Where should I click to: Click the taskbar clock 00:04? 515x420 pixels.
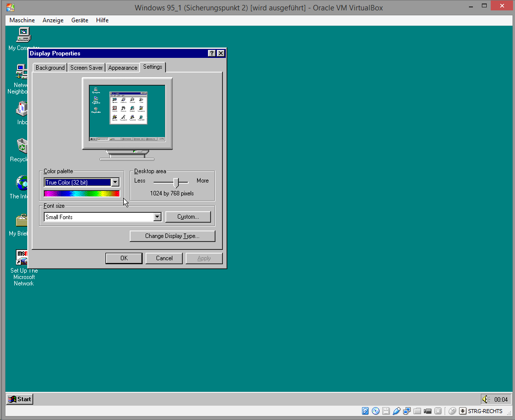(x=501, y=399)
